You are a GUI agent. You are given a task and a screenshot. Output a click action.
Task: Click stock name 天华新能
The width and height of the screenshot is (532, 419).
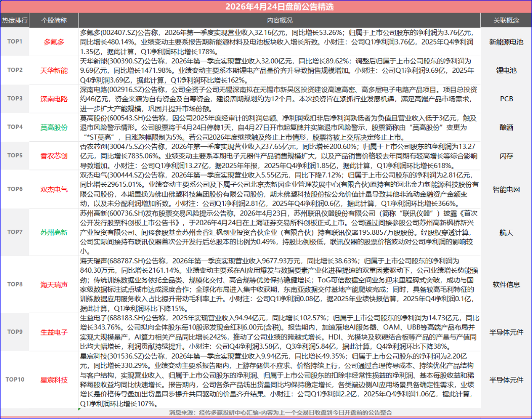[54, 70]
